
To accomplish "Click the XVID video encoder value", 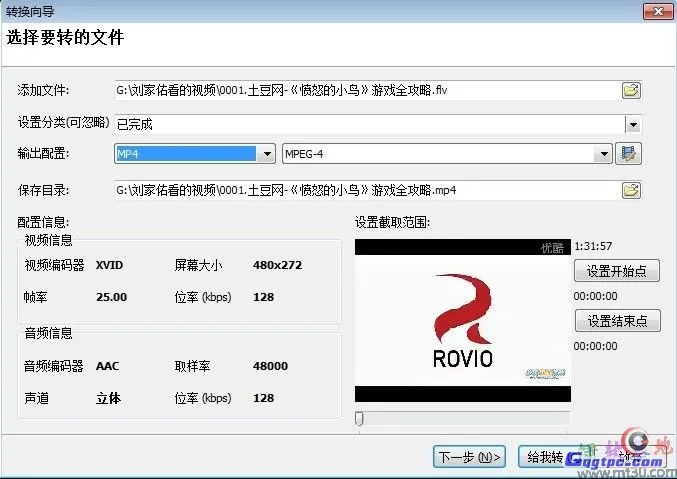I will [109, 265].
